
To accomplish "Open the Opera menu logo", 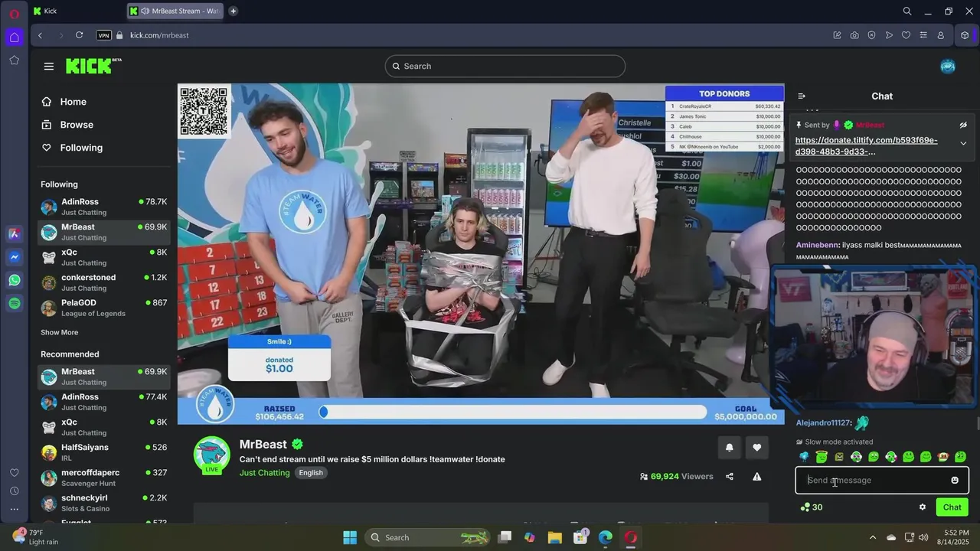I will pos(14,14).
